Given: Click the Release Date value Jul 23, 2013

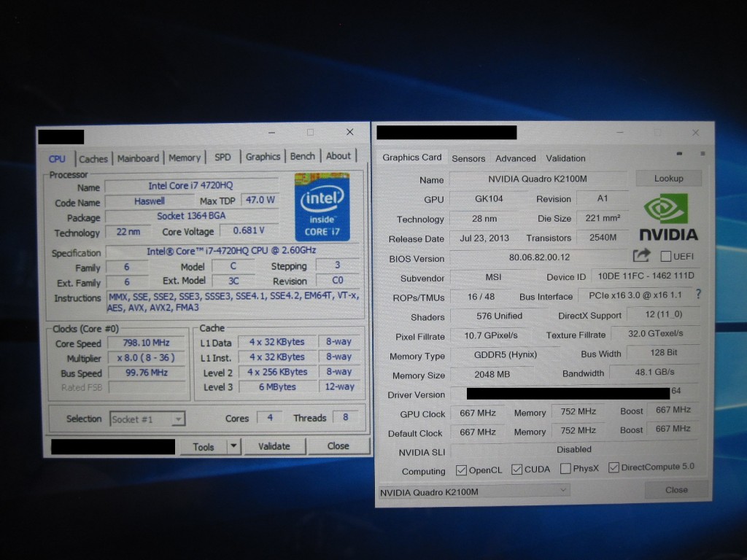Looking at the screenshot, I should coord(484,238).
